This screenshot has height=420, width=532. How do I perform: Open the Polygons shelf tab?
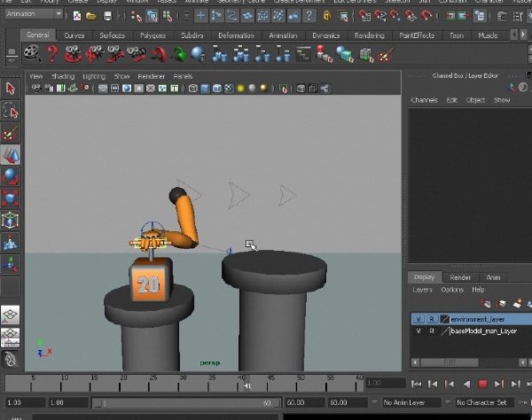coord(153,35)
